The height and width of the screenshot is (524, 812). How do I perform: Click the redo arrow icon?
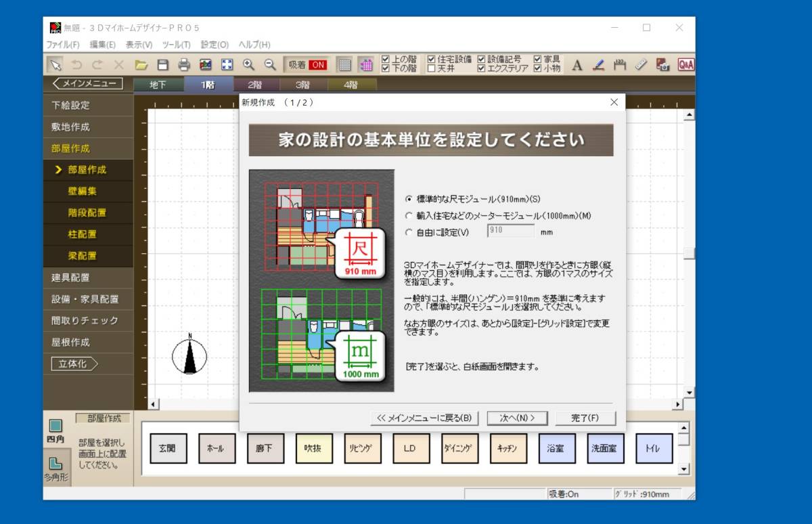point(97,65)
